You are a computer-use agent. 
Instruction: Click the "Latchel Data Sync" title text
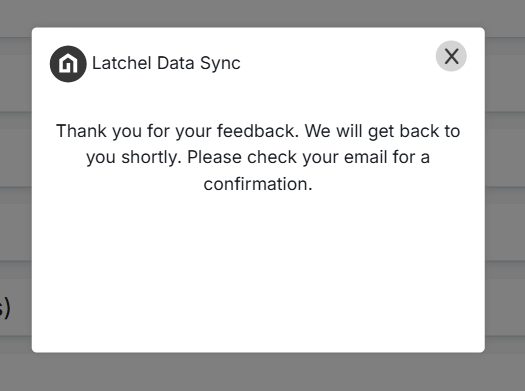coord(166,63)
